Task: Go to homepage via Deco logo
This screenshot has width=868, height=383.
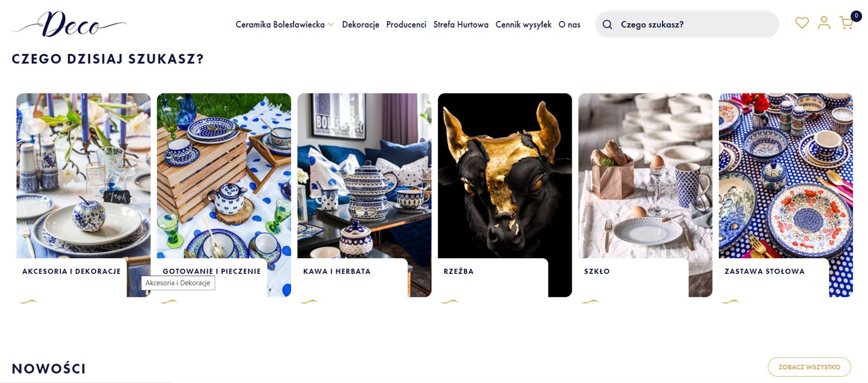Action: [x=69, y=24]
